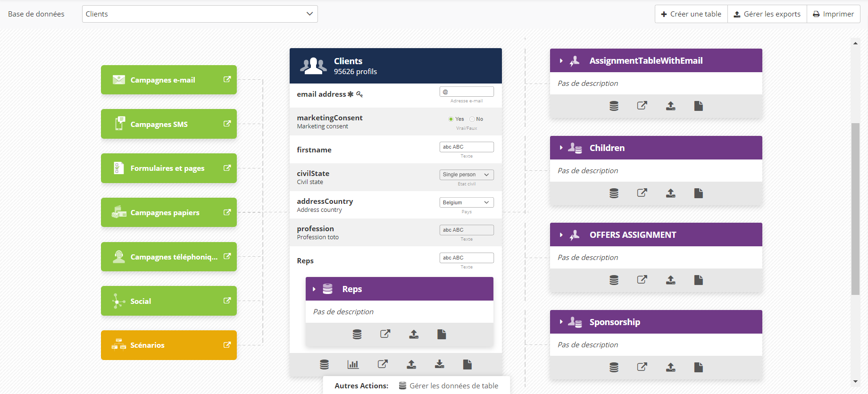Open the Base de données Clients dropdown
868x394 pixels.
pos(200,14)
